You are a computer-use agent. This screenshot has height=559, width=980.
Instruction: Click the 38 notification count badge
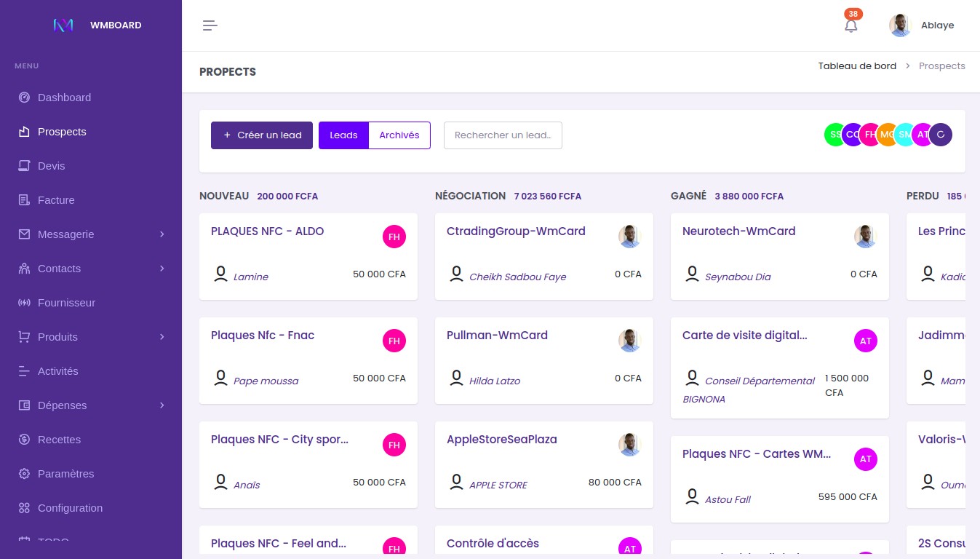pyautogui.click(x=853, y=14)
